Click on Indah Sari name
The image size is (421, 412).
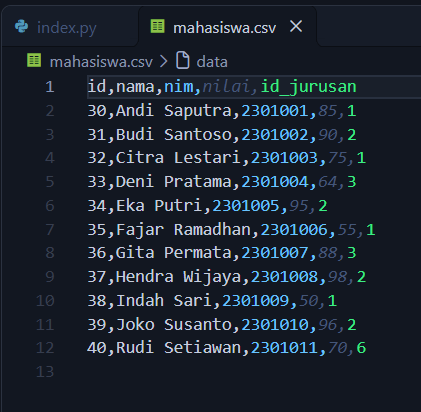click(x=164, y=301)
